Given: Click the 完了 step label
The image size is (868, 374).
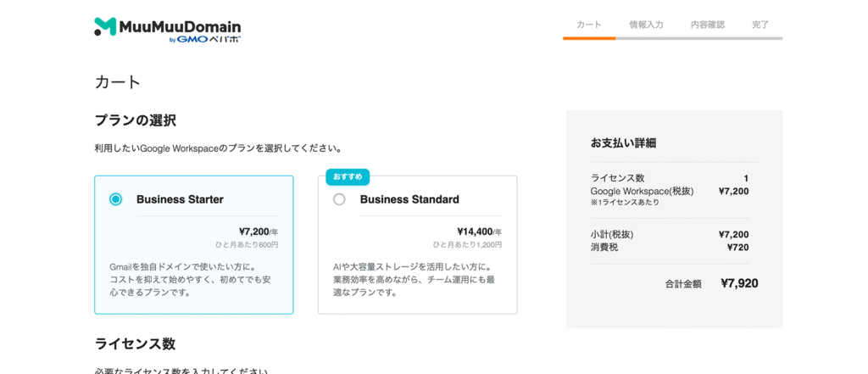Looking at the screenshot, I should 760,25.
